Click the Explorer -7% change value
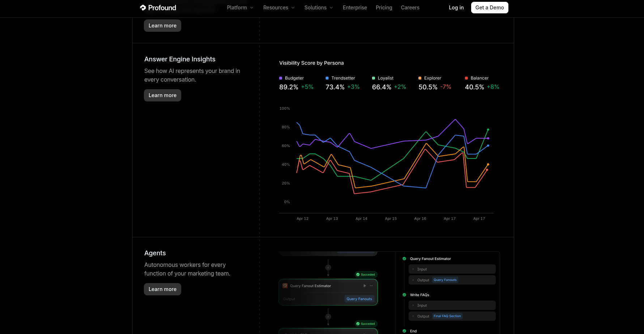Screen dimensions: 644x334 pos(446,87)
